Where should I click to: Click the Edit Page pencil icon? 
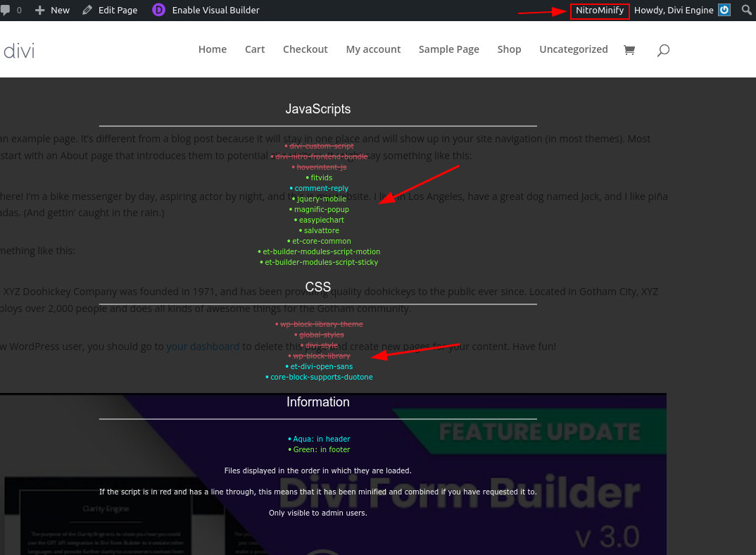tap(87, 11)
